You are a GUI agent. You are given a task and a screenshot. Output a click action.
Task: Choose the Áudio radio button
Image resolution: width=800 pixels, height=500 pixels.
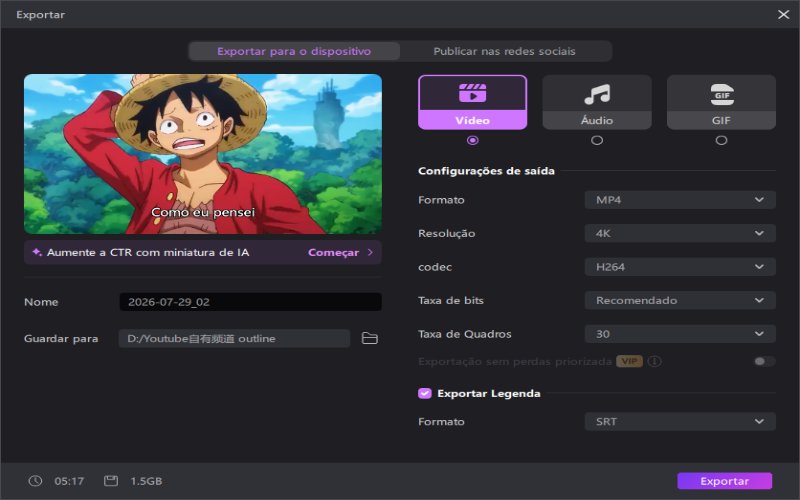click(x=597, y=140)
